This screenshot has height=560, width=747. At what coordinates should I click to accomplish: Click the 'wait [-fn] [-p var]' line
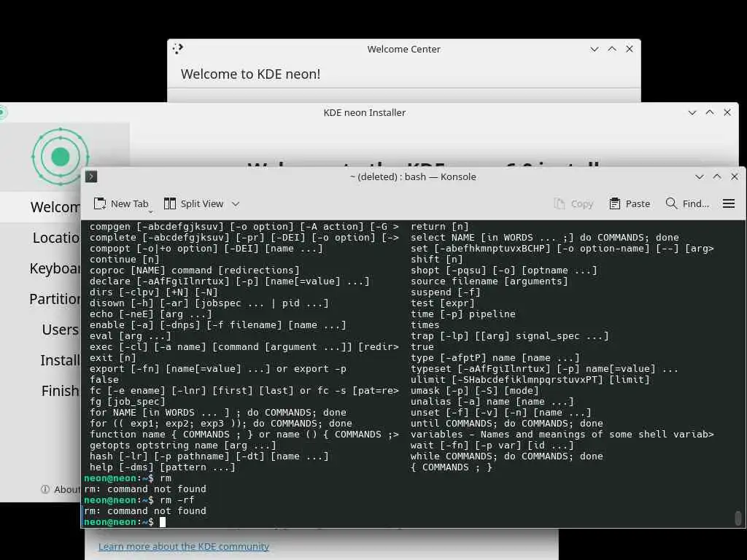492,446
